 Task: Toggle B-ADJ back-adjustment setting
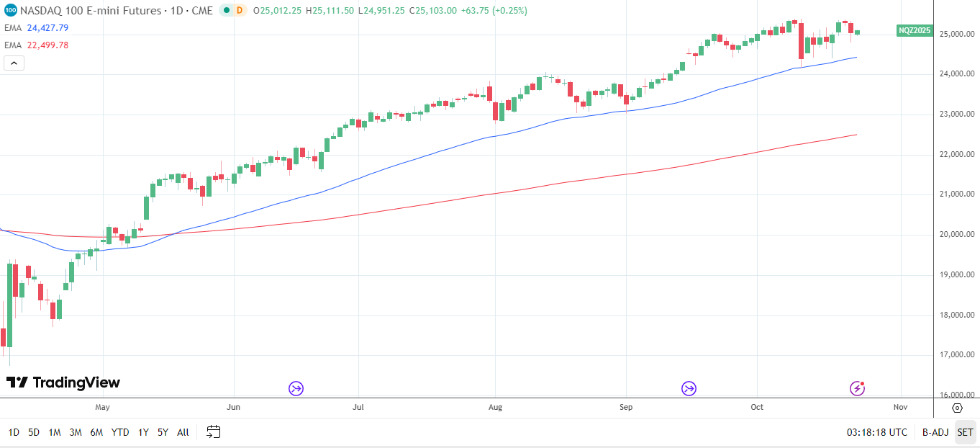click(x=935, y=432)
